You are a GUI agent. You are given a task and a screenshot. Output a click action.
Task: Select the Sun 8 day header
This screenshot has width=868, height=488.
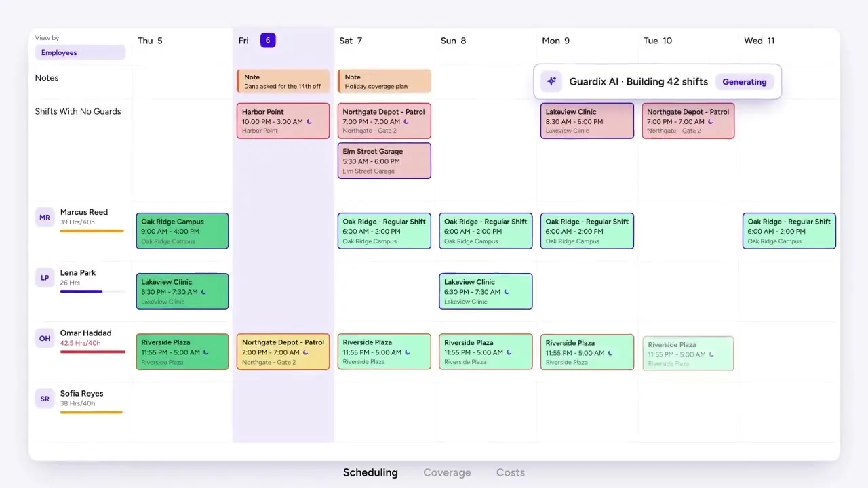[x=453, y=41]
